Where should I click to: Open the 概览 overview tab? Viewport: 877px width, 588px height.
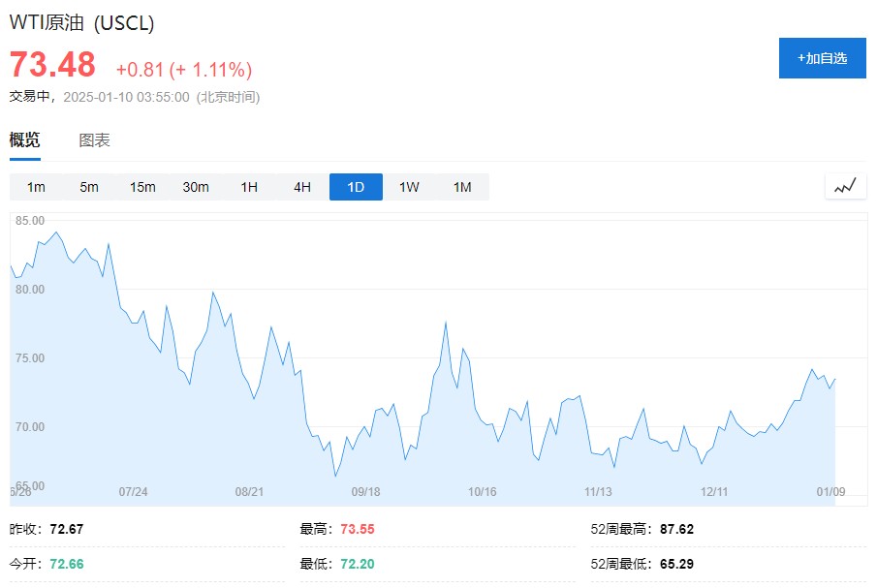coord(25,140)
